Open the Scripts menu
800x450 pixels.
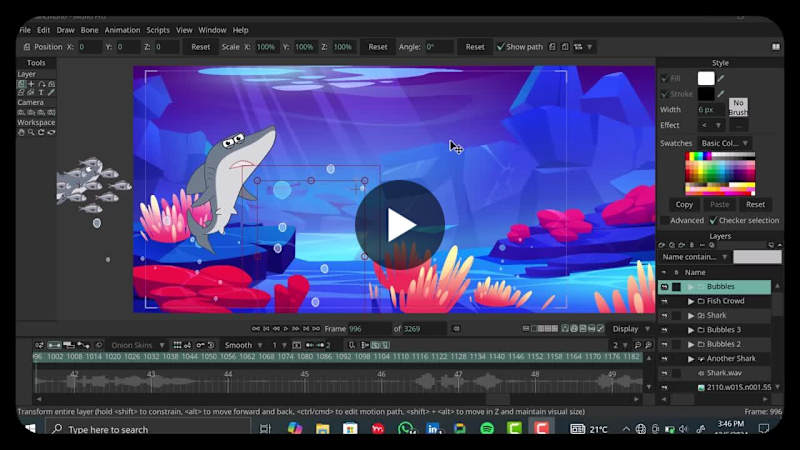point(158,30)
